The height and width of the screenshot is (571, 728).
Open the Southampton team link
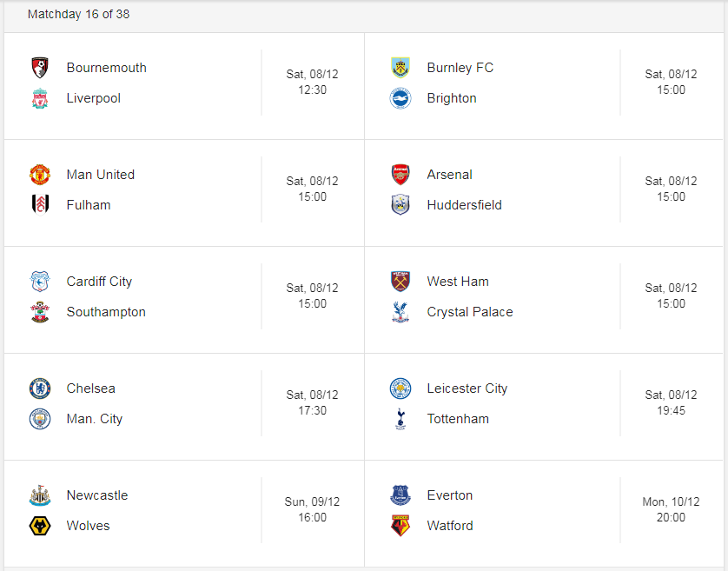point(106,312)
